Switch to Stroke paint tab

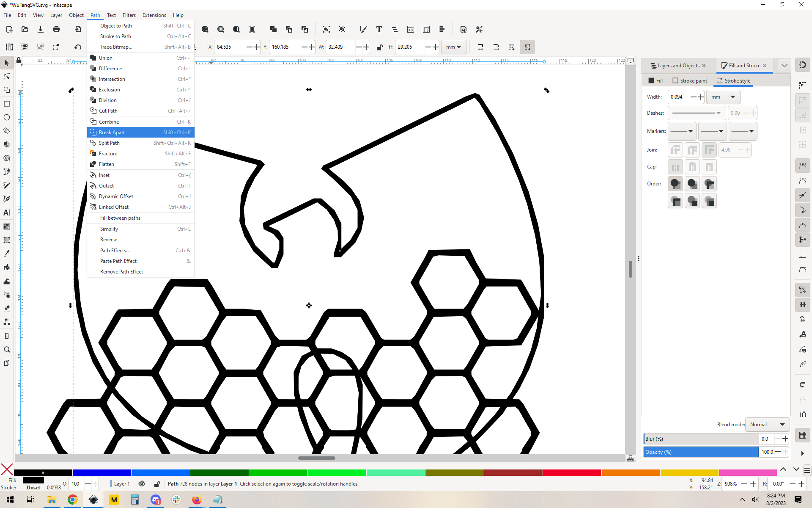click(690, 81)
